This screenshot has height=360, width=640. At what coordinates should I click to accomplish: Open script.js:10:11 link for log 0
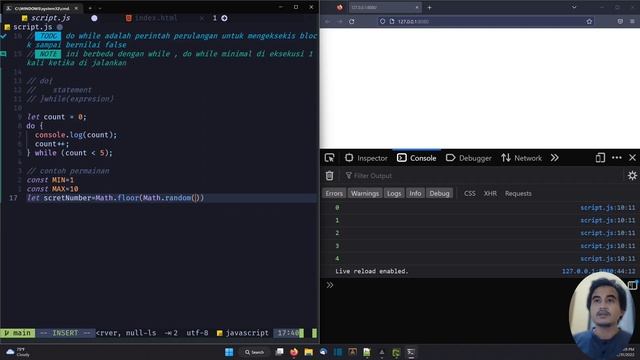point(608,208)
